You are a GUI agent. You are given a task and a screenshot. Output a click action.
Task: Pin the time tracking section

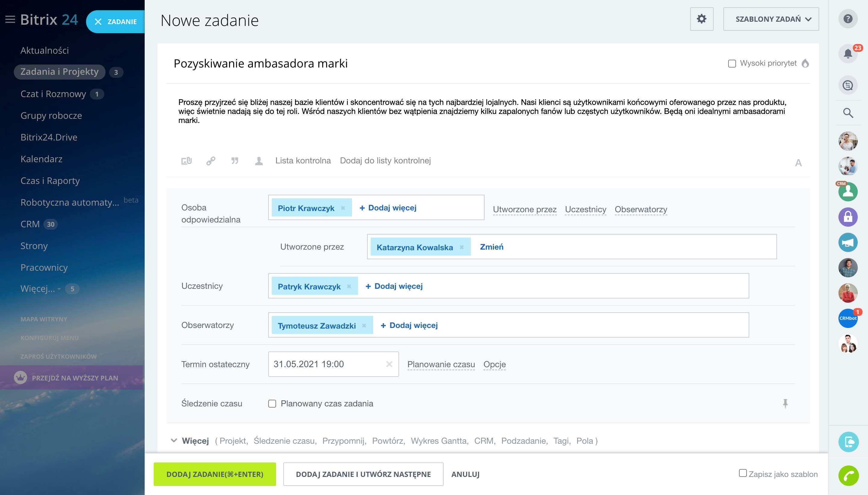click(785, 403)
